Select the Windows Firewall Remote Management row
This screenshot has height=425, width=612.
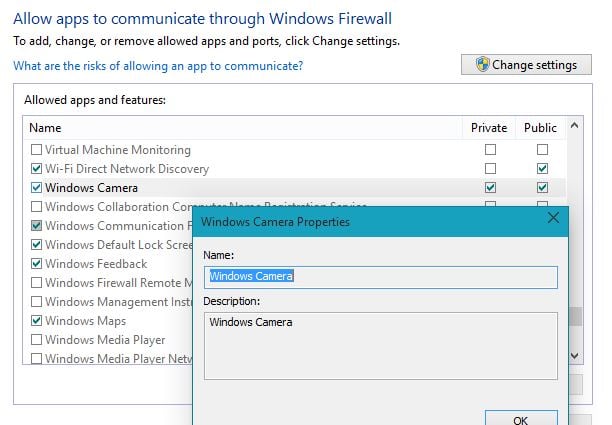[112, 283]
